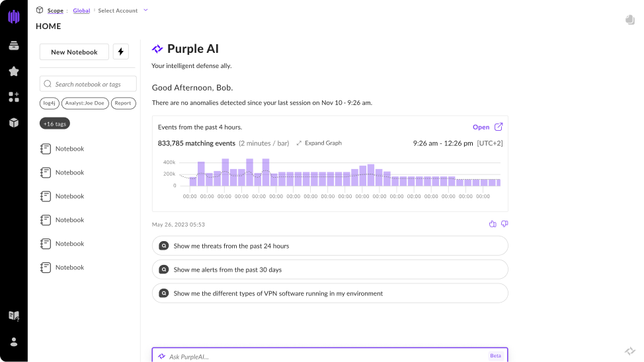Click the tallest bar in events histogram
The width and height of the screenshot is (644, 362).
coord(225,172)
